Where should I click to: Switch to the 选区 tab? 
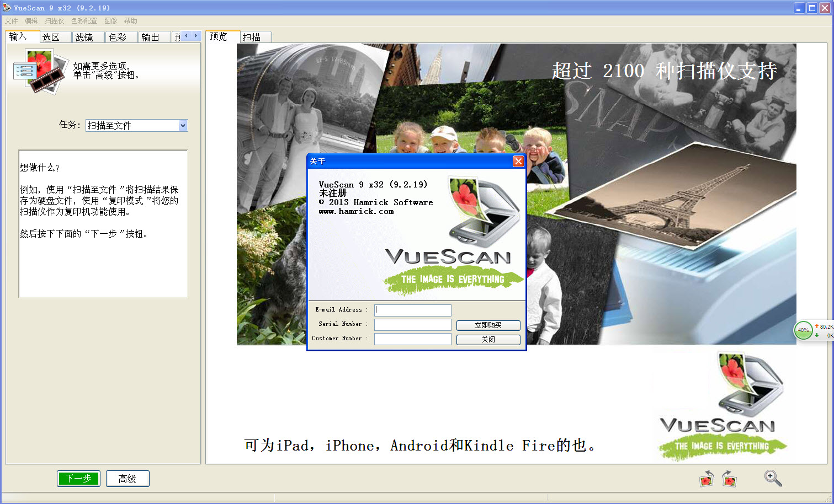click(56, 37)
